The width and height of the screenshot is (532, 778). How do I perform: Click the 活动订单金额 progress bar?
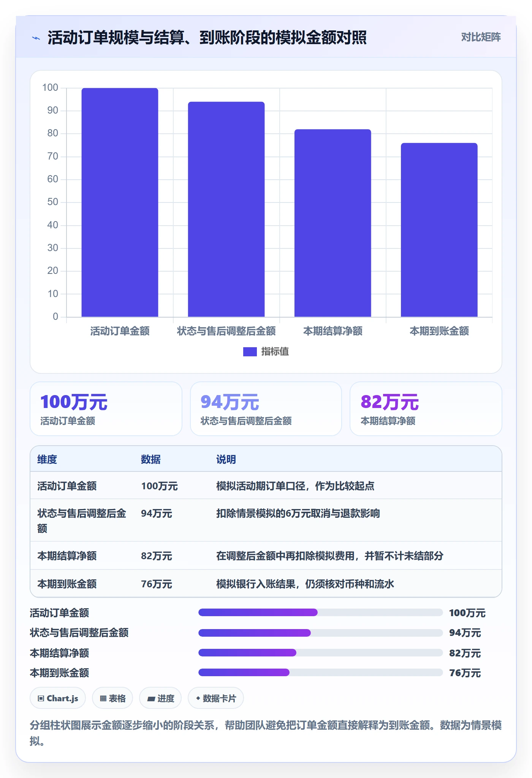coord(321,612)
